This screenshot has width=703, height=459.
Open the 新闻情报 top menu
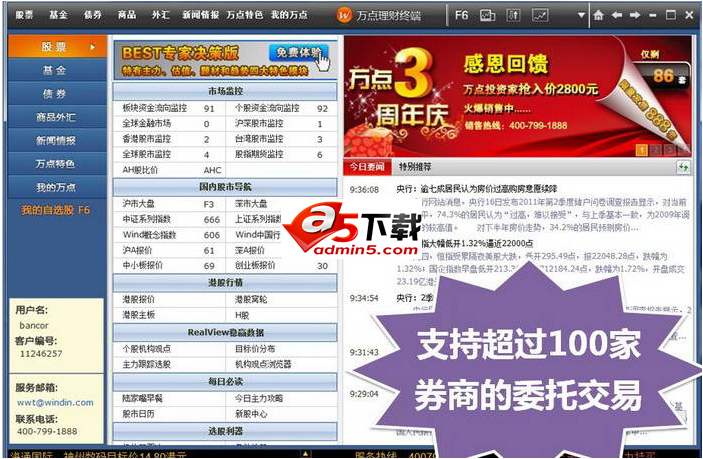(x=200, y=15)
